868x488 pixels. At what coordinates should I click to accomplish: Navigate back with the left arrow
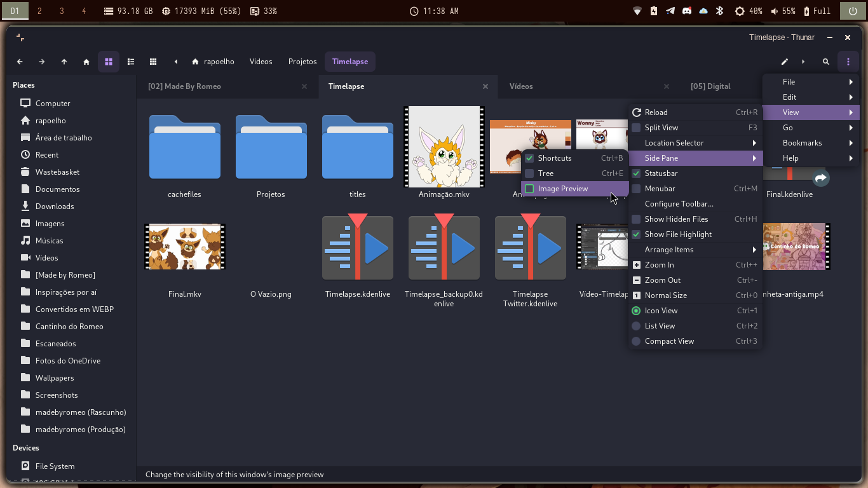[20, 62]
